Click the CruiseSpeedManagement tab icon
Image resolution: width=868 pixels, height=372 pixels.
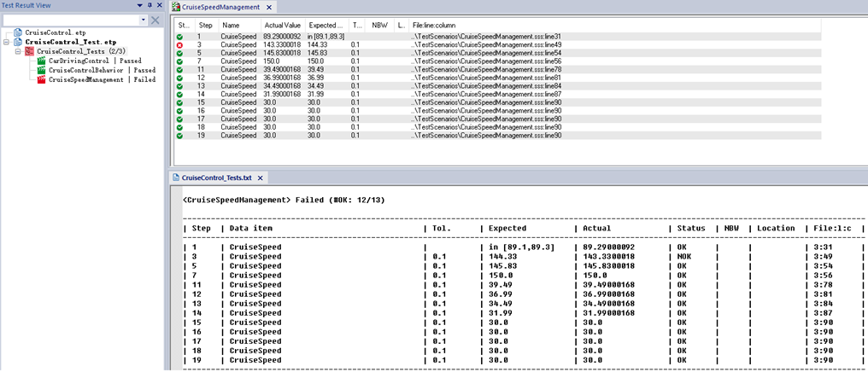coord(175,7)
